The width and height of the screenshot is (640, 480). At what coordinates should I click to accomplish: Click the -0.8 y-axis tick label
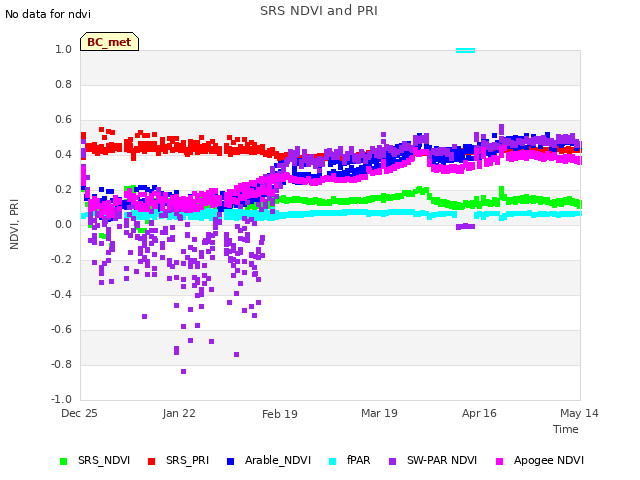click(61, 364)
